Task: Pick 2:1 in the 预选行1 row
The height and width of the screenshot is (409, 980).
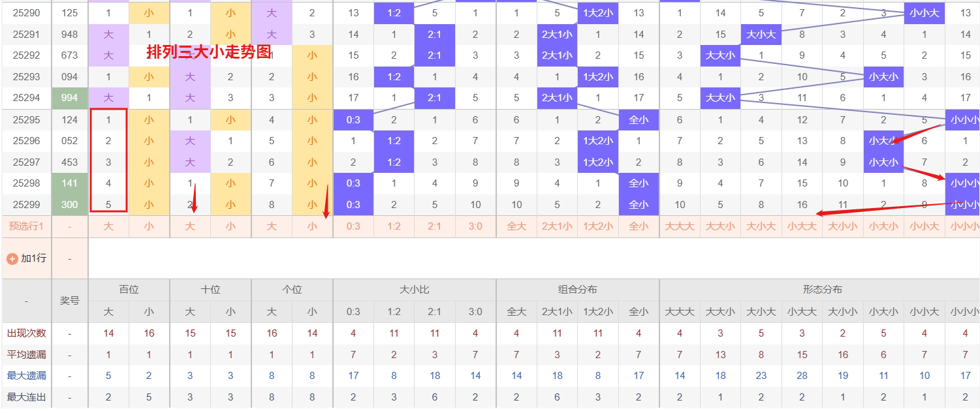Action: pyautogui.click(x=435, y=226)
